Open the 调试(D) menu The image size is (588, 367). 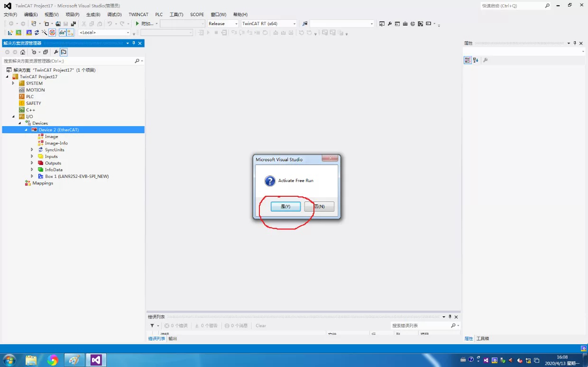[x=114, y=15]
